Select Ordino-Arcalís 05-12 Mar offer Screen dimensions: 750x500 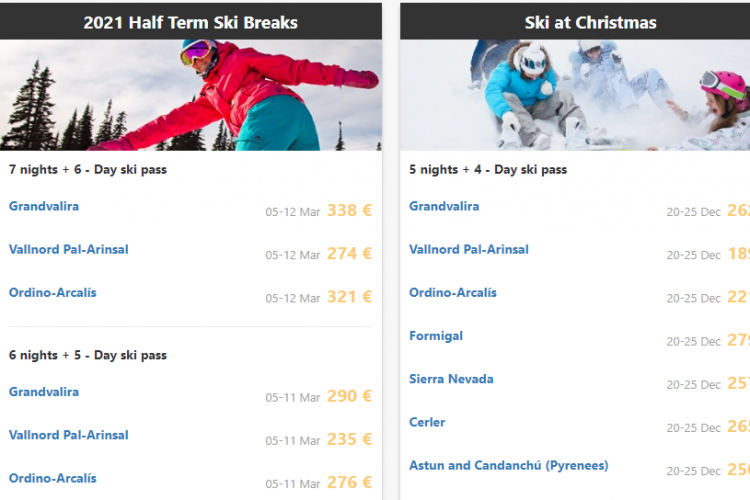pyautogui.click(x=53, y=292)
